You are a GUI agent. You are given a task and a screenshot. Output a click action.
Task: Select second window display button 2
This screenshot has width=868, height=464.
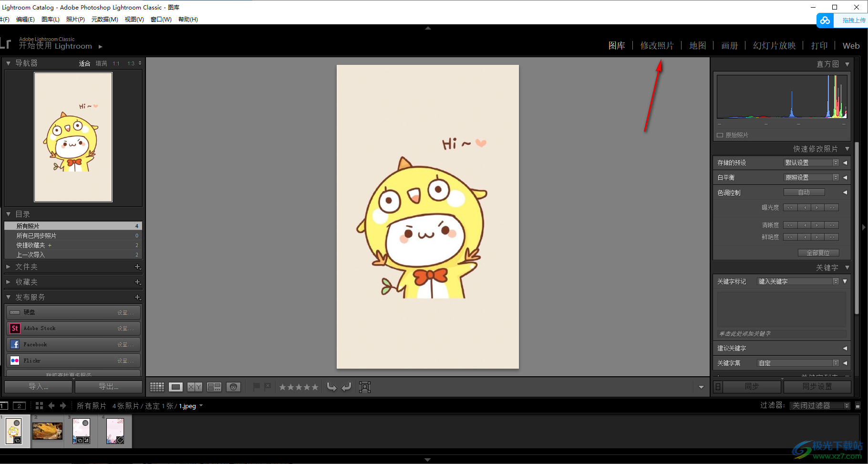[19, 406]
